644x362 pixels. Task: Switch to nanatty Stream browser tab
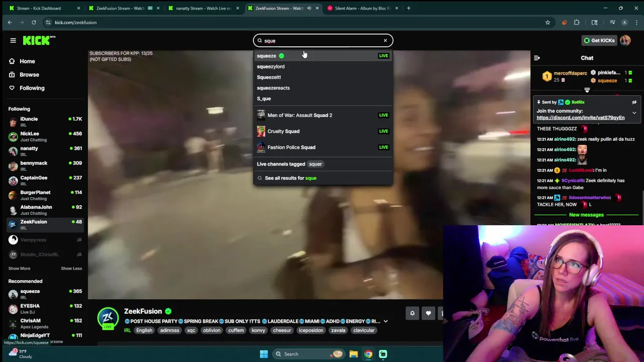click(203, 8)
